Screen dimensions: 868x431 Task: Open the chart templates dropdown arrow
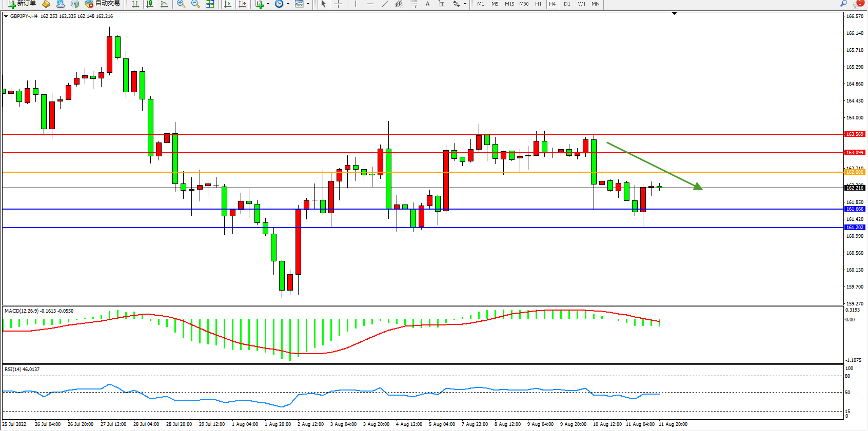pos(308,4)
